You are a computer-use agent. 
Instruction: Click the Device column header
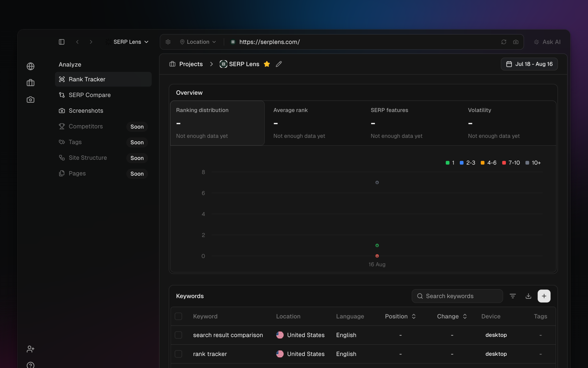[x=491, y=316]
